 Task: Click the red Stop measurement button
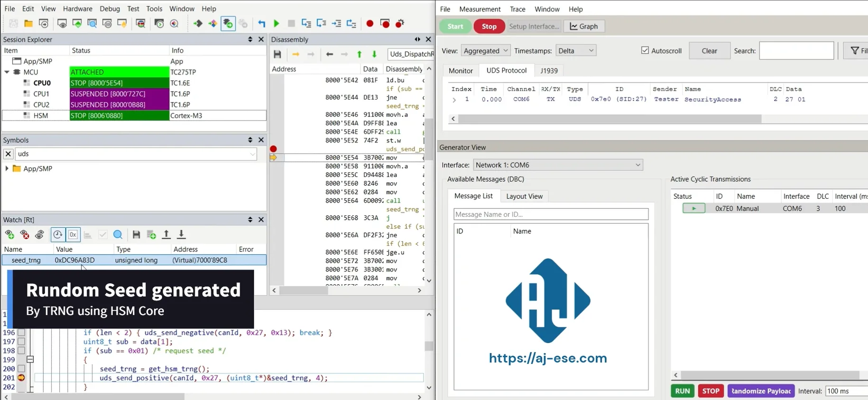coord(489,26)
